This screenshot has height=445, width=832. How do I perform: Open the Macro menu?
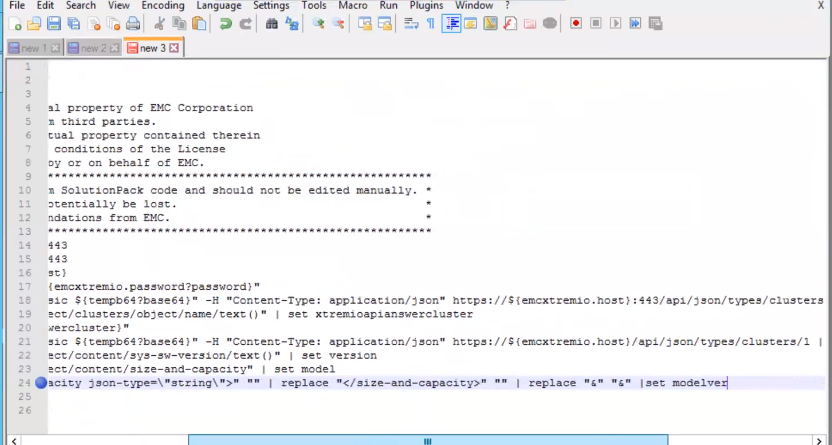pyautogui.click(x=353, y=6)
